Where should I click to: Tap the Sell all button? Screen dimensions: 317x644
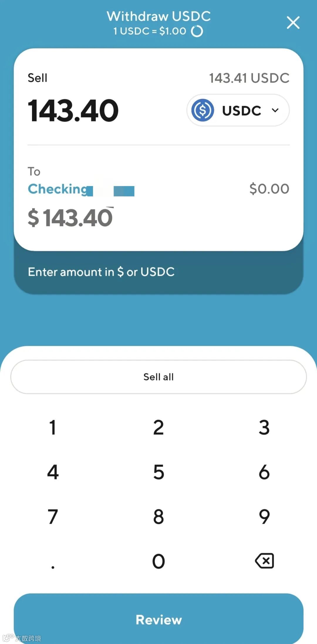pos(158,377)
